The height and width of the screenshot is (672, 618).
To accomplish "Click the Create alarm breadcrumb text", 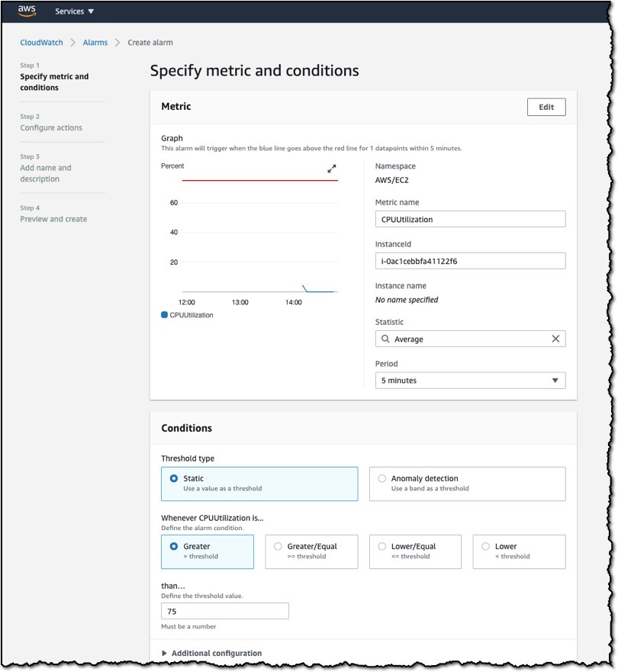I will click(150, 43).
